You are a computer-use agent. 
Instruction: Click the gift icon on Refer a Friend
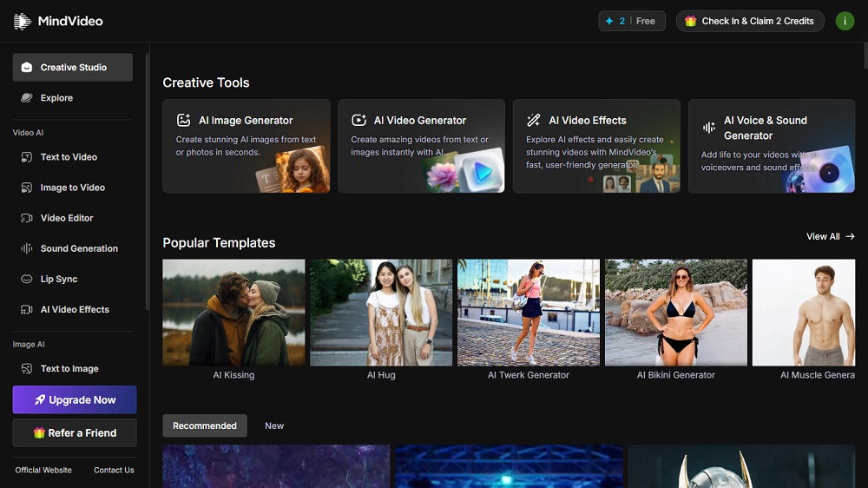click(39, 432)
